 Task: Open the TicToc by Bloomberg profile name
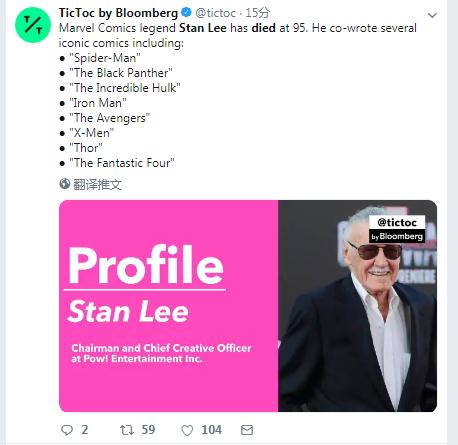click(x=118, y=13)
